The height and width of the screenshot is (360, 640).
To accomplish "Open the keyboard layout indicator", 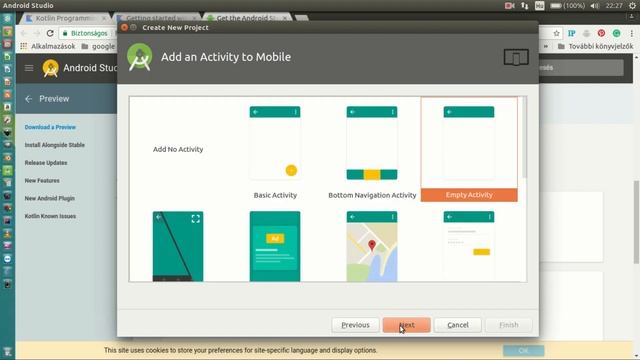I will click(x=540, y=6).
